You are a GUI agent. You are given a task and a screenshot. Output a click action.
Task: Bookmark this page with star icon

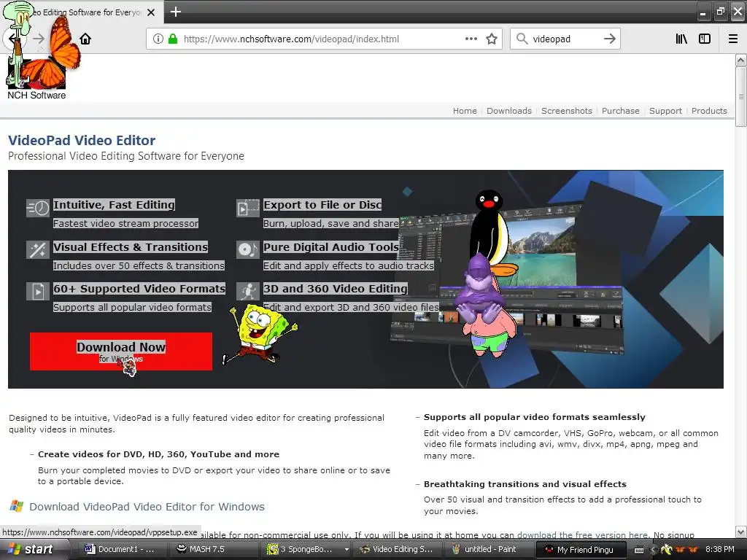click(x=492, y=39)
